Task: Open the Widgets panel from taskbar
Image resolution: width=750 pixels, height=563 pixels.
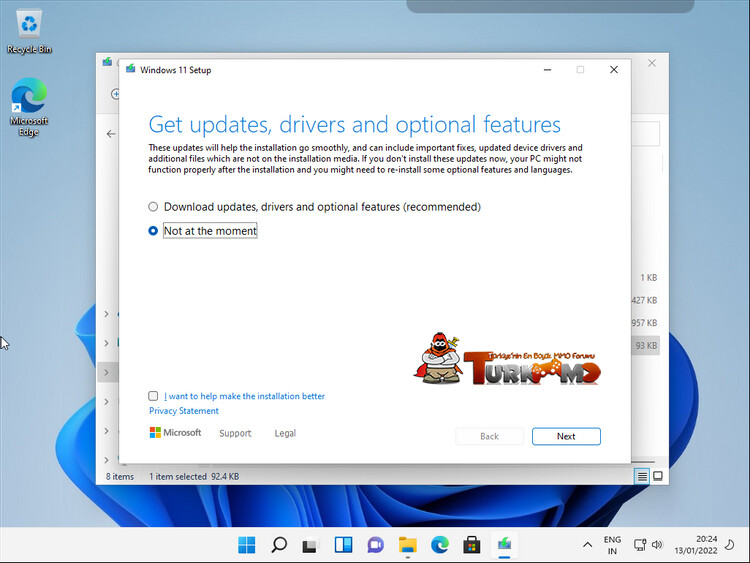Action: (343, 544)
